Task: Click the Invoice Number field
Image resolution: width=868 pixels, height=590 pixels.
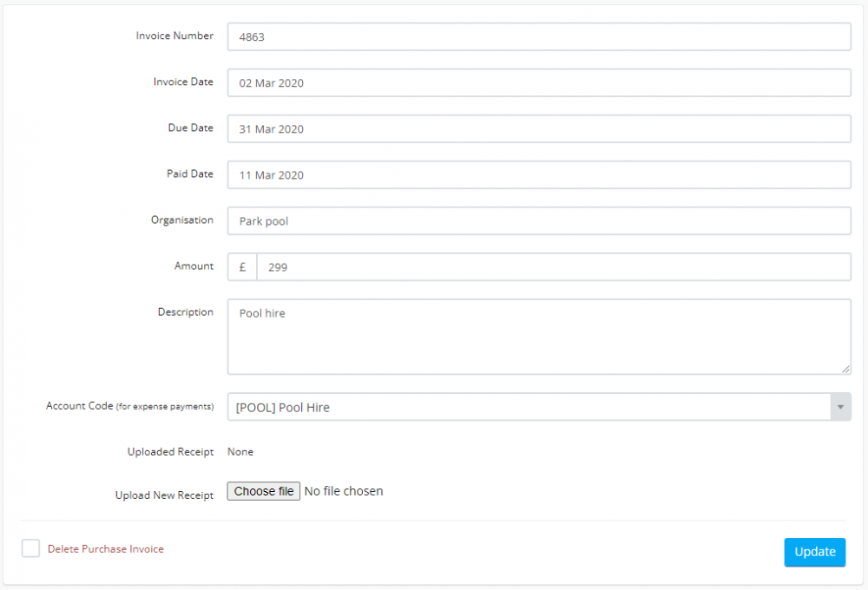Action: (x=538, y=36)
